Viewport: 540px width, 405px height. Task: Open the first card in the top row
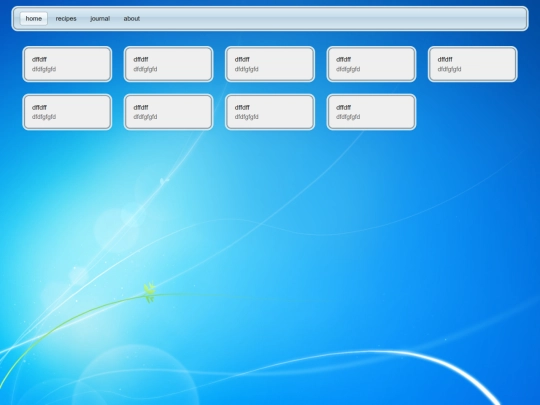pos(67,64)
